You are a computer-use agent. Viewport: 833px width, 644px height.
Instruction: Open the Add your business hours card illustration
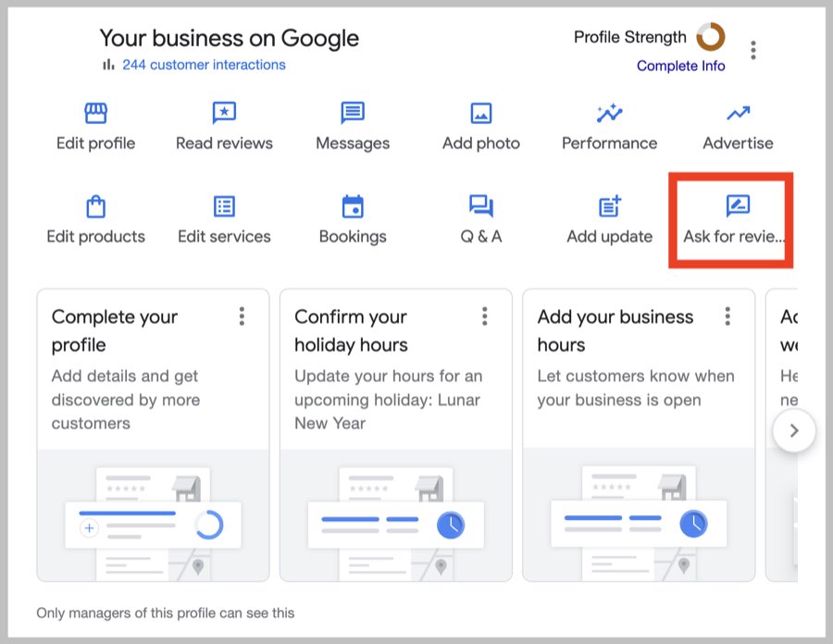click(639, 515)
